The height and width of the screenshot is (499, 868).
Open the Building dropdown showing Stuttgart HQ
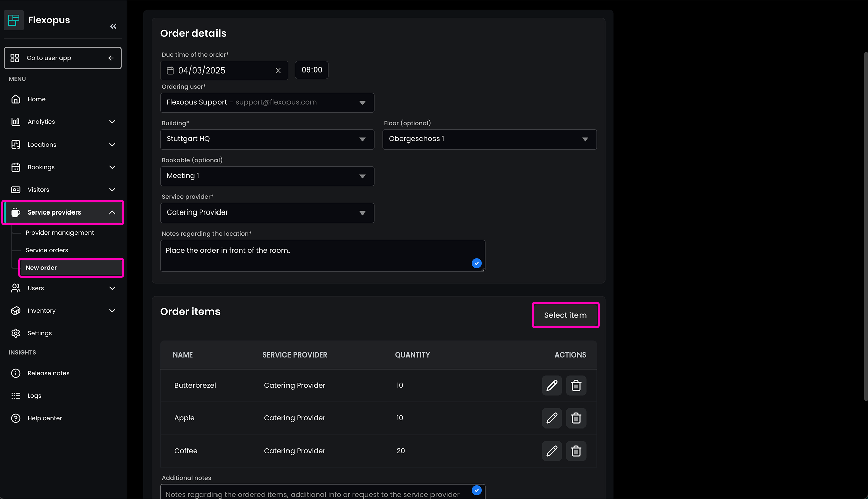(x=267, y=139)
